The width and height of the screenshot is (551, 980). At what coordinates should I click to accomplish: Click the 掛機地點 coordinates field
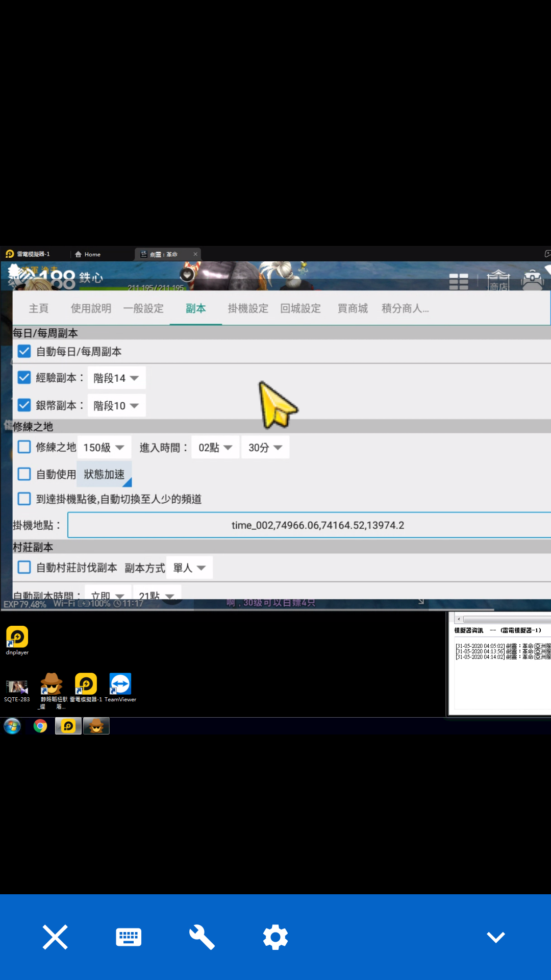(x=309, y=525)
